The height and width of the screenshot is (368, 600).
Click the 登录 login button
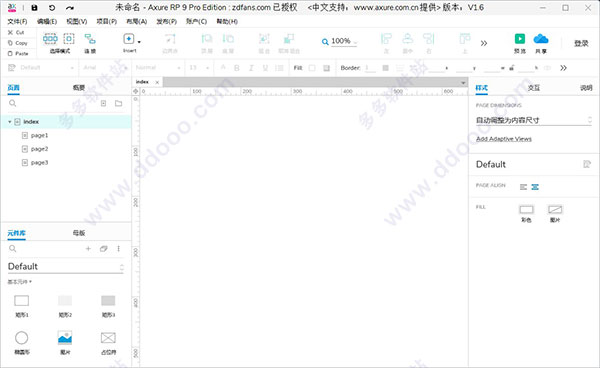point(581,43)
